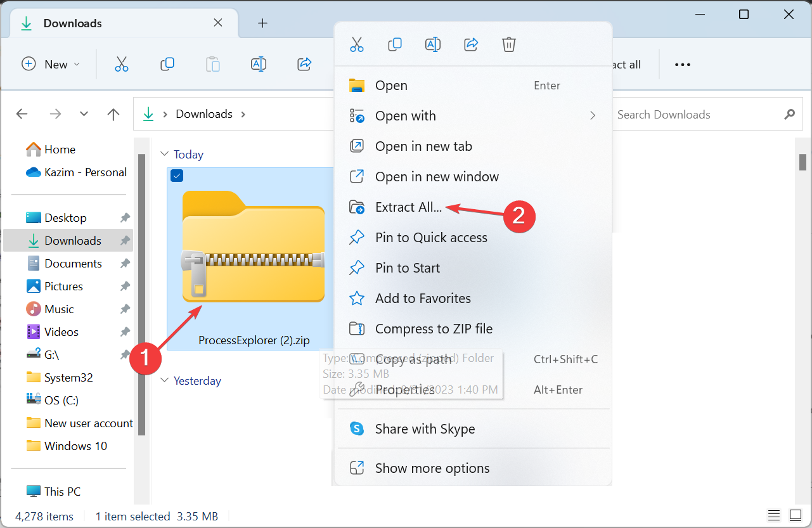Unpin Downloads from Quick access
The width and height of the screenshot is (812, 528).
pos(125,241)
